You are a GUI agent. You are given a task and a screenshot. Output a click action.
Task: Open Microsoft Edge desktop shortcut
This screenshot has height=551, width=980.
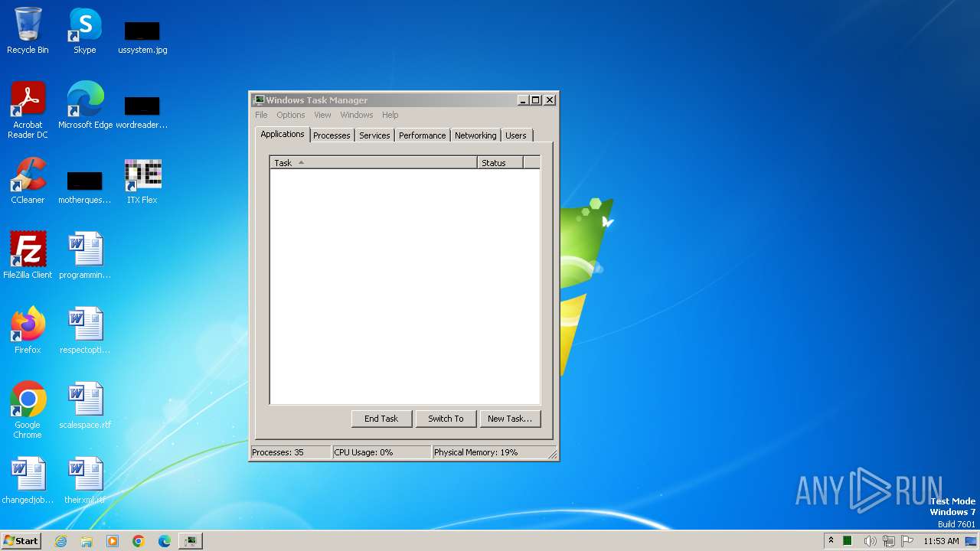[85, 105]
